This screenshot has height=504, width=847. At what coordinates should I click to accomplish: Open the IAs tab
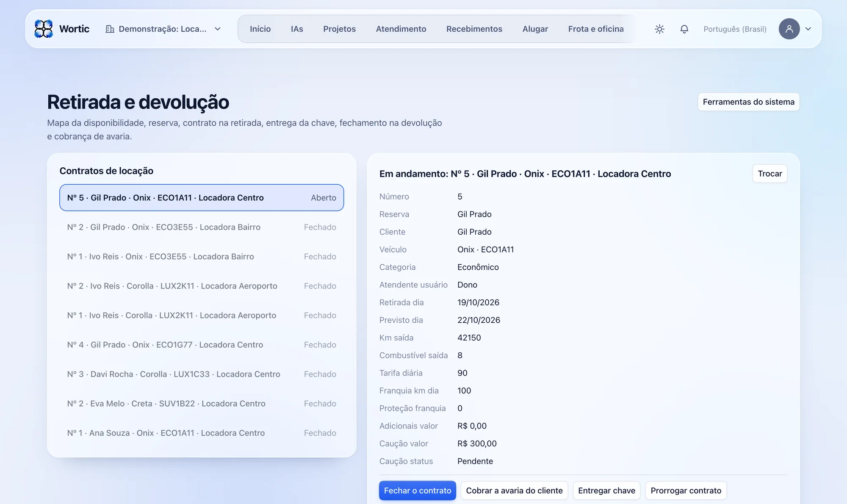pyautogui.click(x=297, y=29)
